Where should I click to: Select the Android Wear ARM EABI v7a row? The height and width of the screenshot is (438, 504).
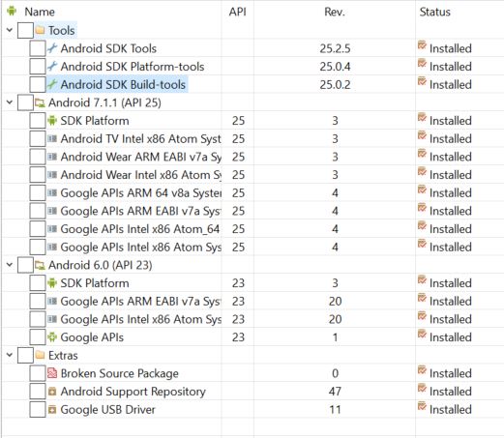click(252, 157)
